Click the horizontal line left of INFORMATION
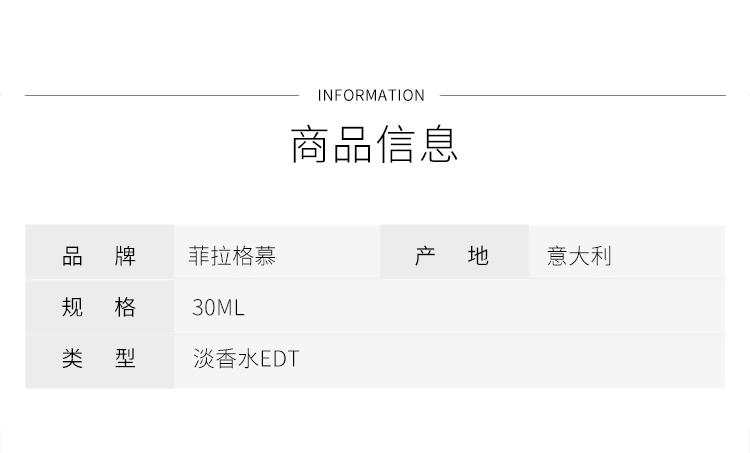 [x=160, y=95]
